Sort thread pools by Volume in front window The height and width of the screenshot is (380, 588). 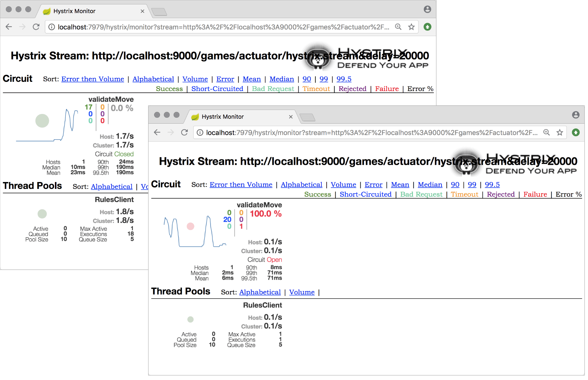(302, 292)
